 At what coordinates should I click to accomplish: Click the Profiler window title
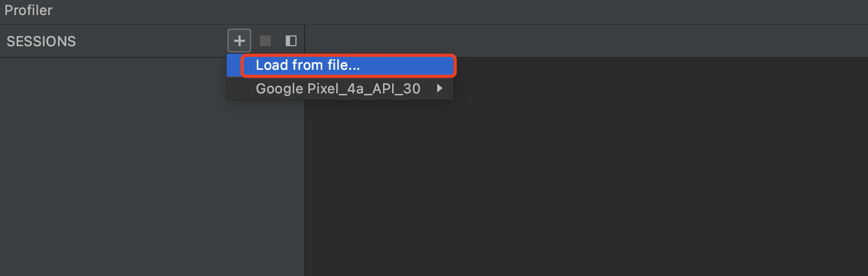tap(28, 10)
